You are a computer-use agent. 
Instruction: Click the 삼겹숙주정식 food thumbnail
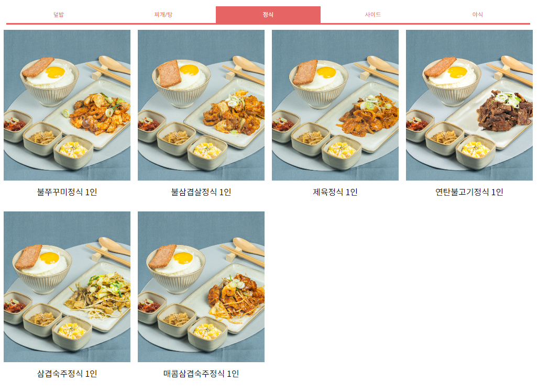[67, 287]
